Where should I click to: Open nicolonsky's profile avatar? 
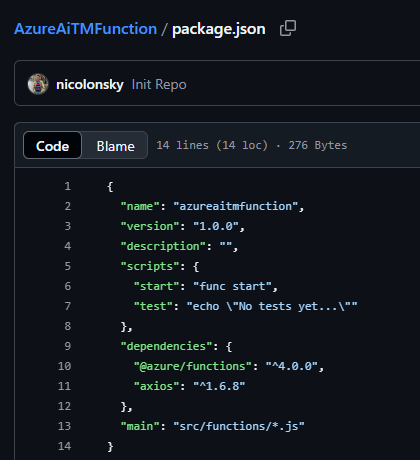point(38,84)
